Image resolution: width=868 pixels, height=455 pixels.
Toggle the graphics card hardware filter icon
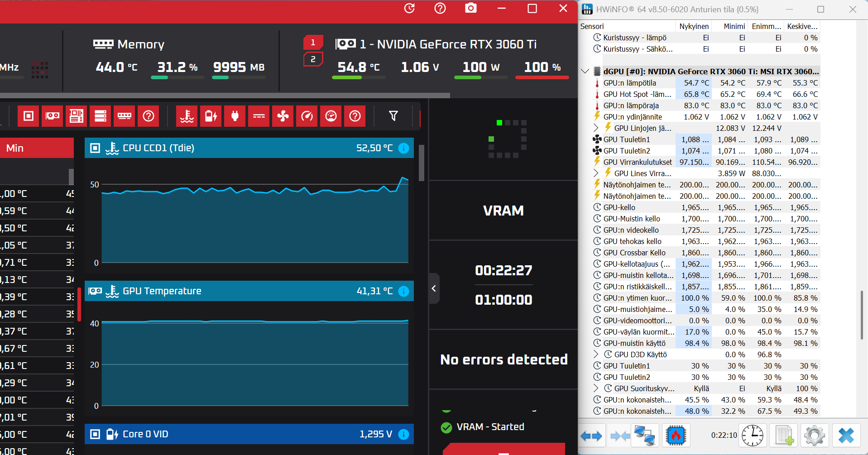[53, 116]
